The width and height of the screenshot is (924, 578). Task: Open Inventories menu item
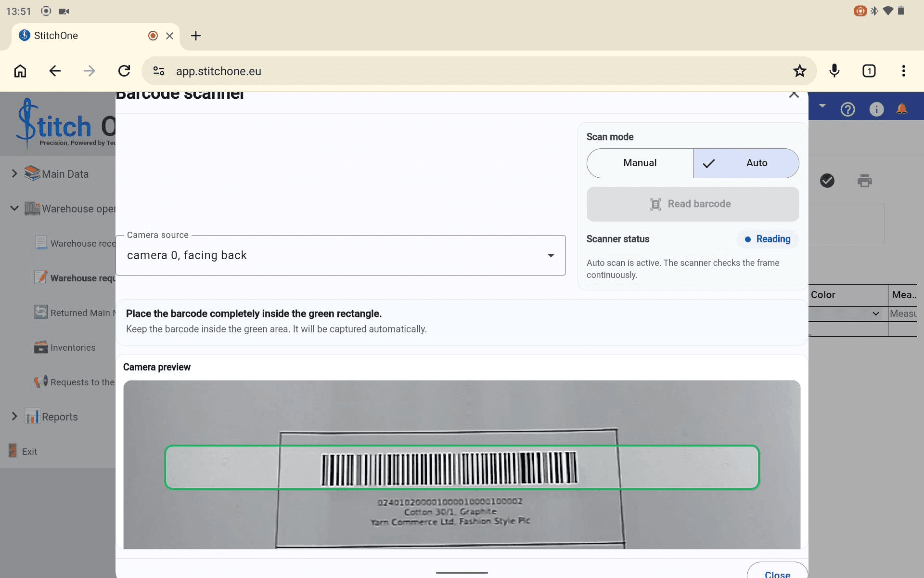coord(73,348)
